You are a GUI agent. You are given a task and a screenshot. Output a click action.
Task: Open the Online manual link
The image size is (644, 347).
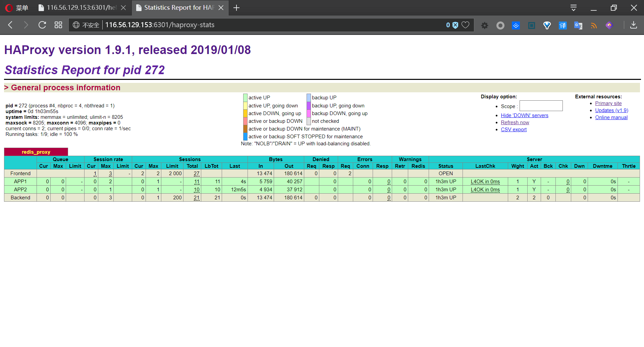coord(611,117)
